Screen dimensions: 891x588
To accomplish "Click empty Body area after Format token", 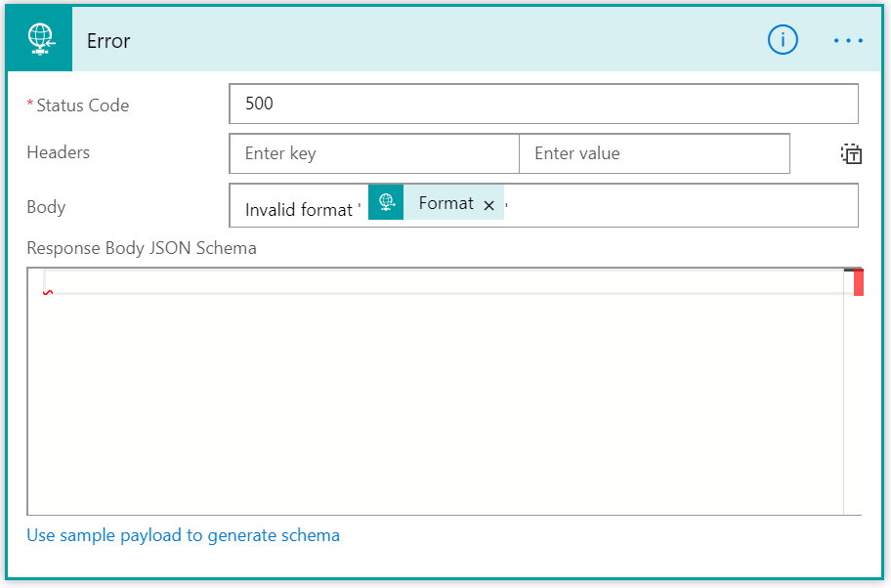I will (x=682, y=205).
